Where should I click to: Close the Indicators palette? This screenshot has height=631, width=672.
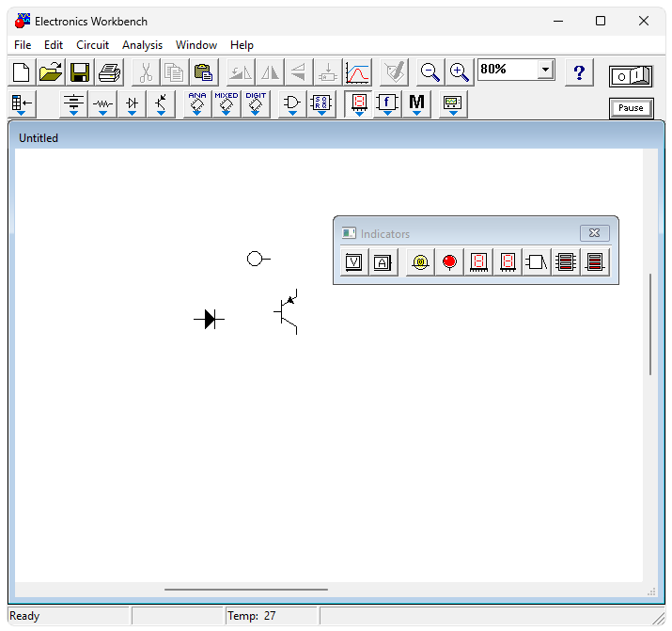click(x=594, y=233)
